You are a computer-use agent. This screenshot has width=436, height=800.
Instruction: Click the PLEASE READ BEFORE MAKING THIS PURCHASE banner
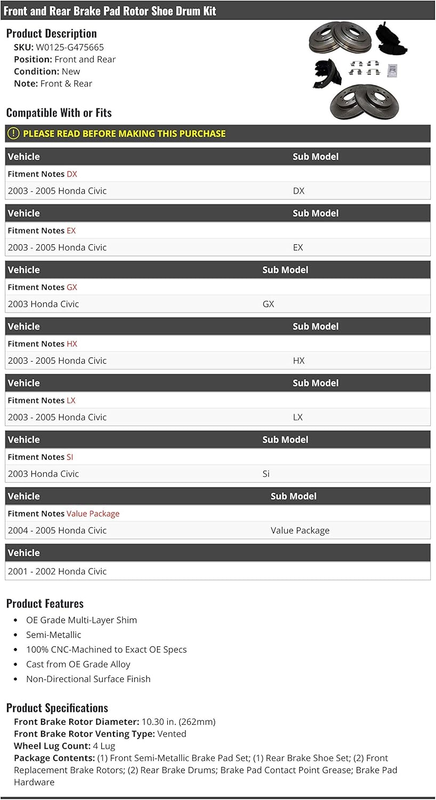coord(218,134)
